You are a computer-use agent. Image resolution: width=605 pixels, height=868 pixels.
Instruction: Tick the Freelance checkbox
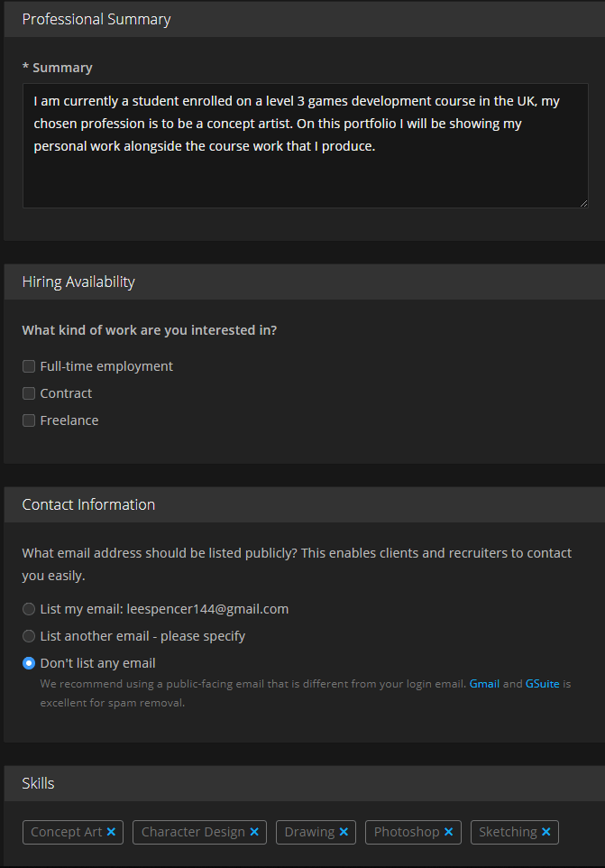coord(29,420)
